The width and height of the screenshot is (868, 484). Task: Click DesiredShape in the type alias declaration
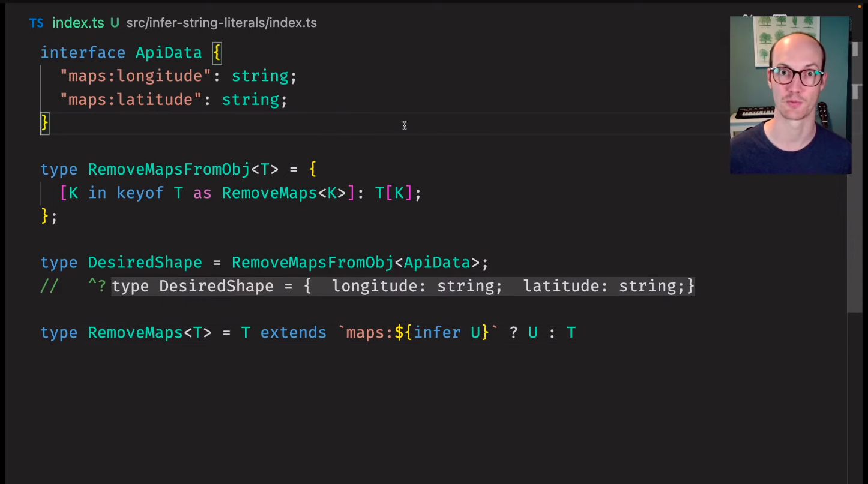pyautogui.click(x=145, y=263)
